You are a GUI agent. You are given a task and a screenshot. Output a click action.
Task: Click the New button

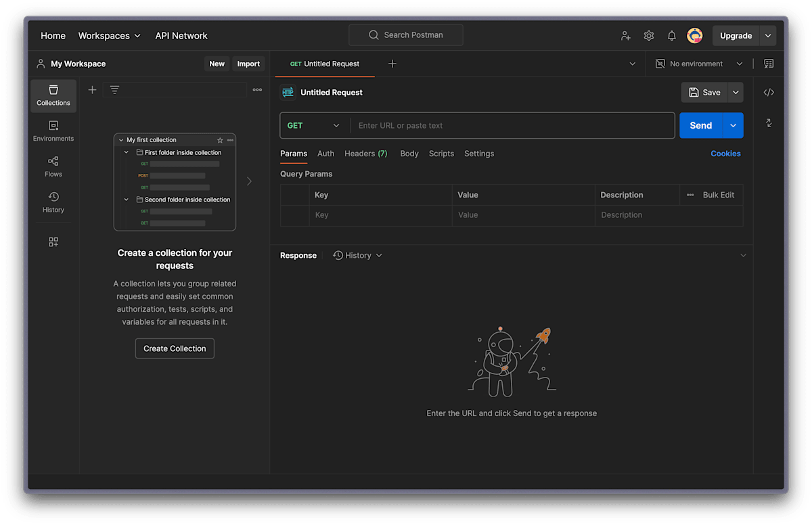(217, 64)
